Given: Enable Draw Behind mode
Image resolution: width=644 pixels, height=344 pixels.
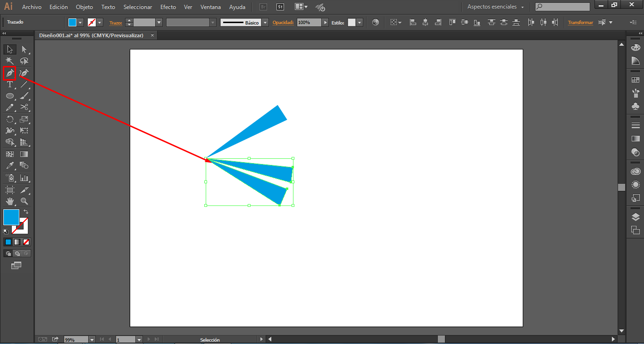Looking at the screenshot, I should pos(17,253).
